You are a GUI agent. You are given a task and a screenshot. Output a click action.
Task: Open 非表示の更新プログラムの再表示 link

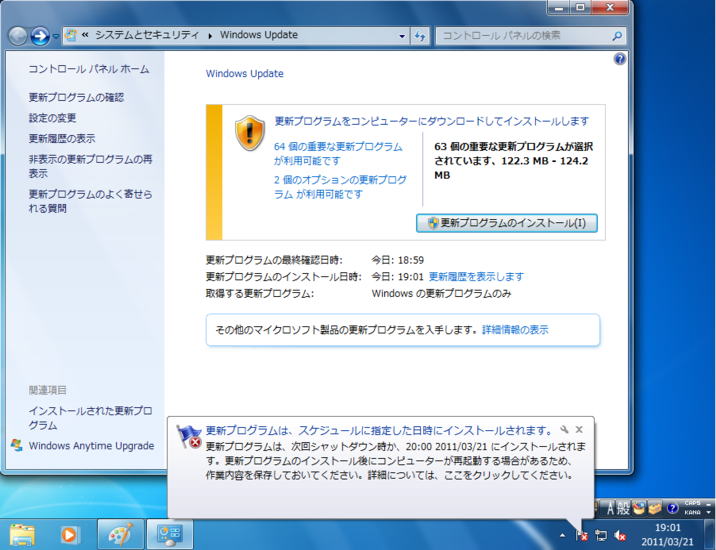coord(90,166)
